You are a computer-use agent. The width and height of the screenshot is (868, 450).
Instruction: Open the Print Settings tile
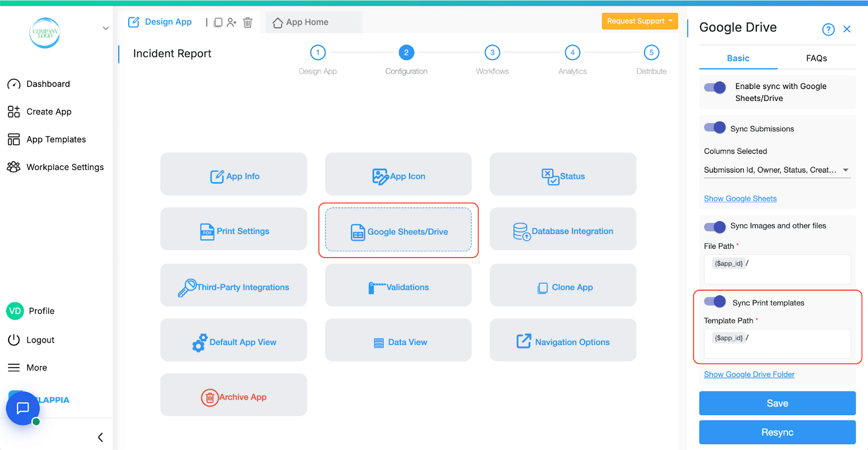click(x=234, y=229)
